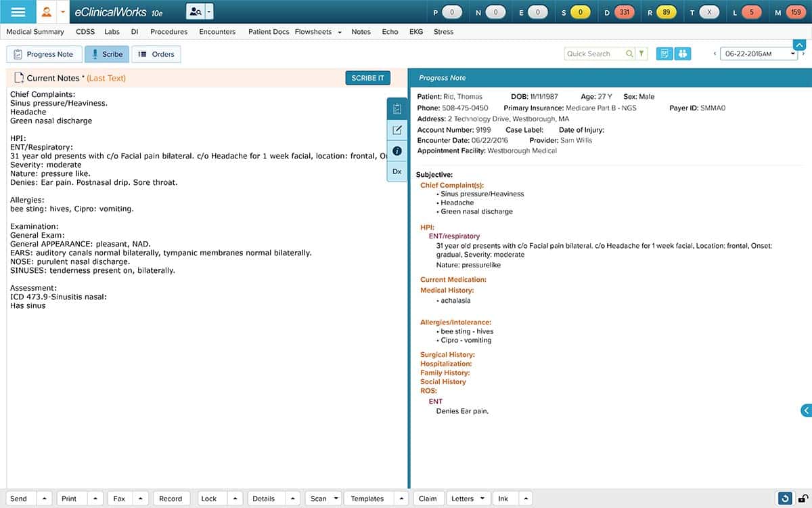Expand the Print options arrow
812x508 pixels.
pyautogui.click(x=94, y=499)
